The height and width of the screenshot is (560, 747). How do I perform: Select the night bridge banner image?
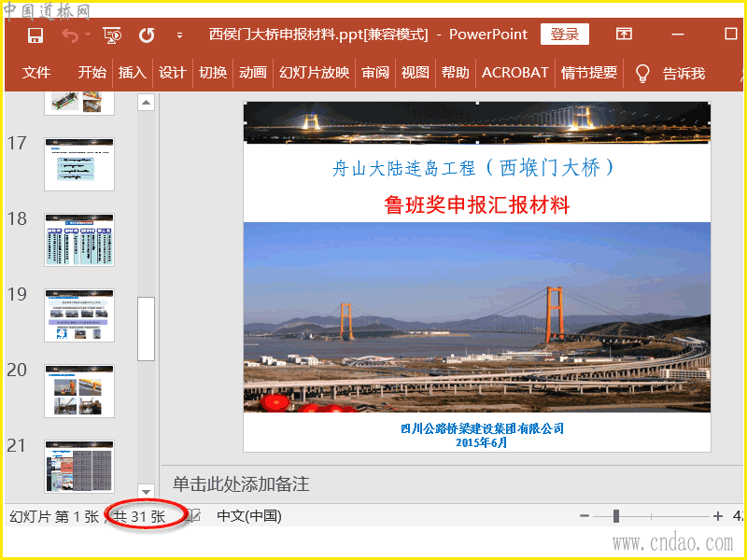click(x=477, y=122)
